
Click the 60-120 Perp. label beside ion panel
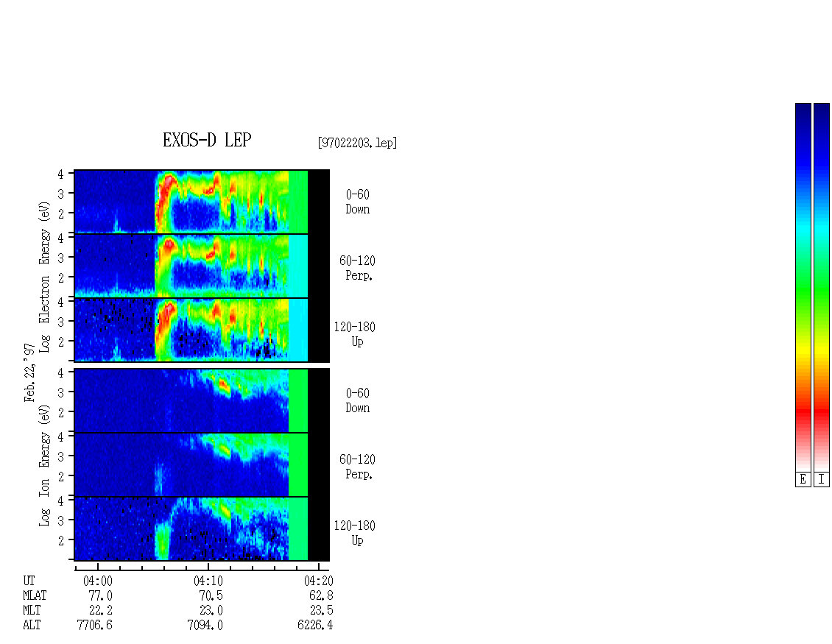tap(357, 467)
